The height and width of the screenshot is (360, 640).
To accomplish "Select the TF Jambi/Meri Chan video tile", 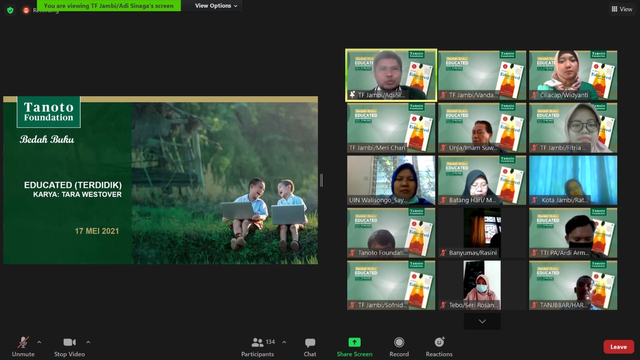I will click(391, 128).
